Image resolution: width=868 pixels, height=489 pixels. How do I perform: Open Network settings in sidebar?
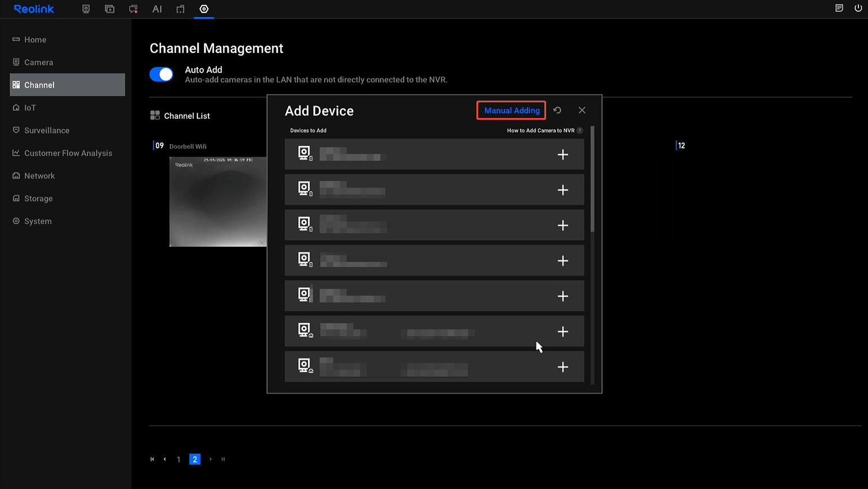coord(67,176)
